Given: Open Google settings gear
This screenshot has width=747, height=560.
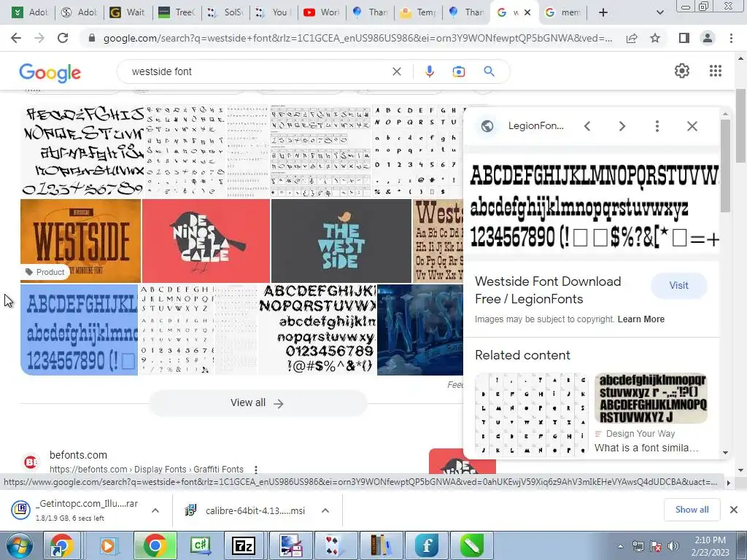Looking at the screenshot, I should pyautogui.click(x=682, y=71).
